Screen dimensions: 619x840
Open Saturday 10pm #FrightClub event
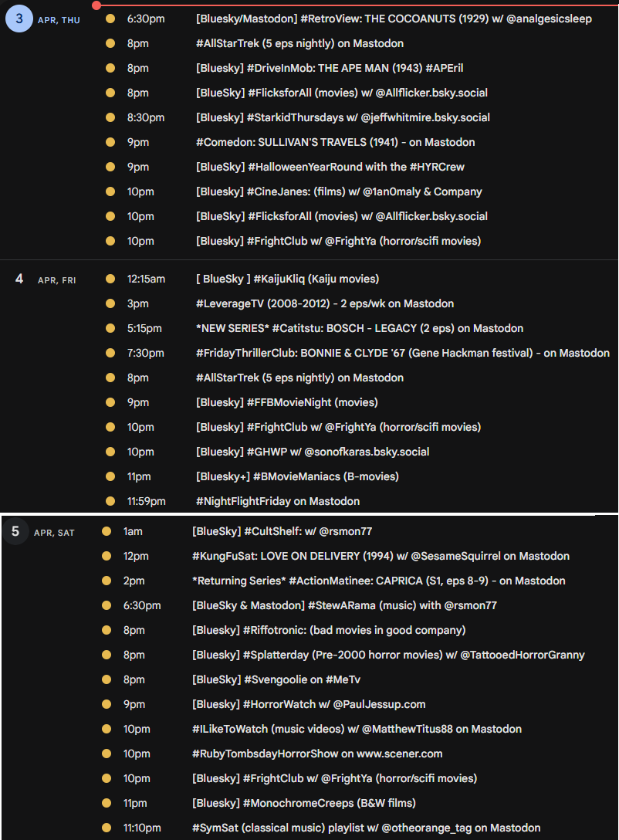335,777
